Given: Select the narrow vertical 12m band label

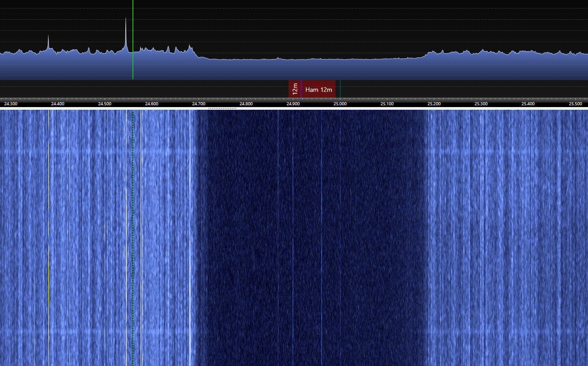Looking at the screenshot, I should 294,89.
